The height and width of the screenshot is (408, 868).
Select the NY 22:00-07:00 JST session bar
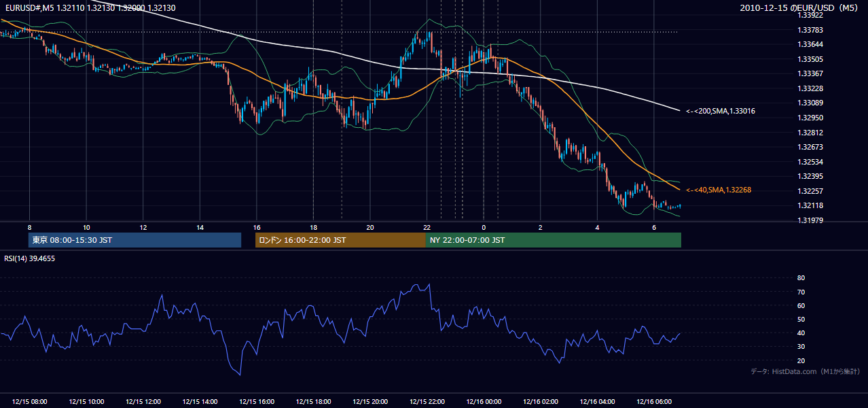[x=553, y=240]
